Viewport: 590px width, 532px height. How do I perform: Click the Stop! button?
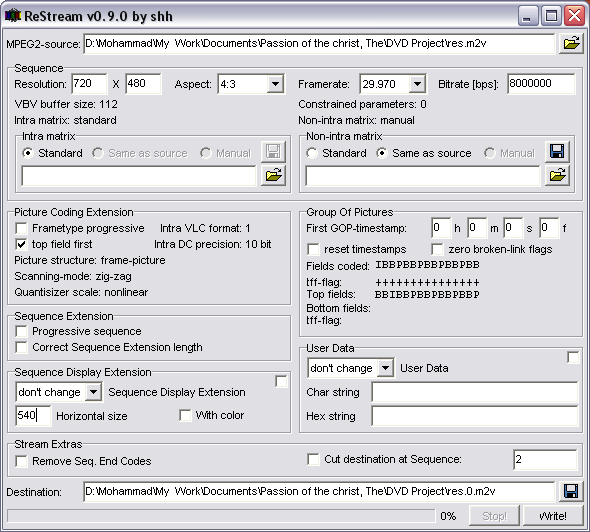[494, 516]
